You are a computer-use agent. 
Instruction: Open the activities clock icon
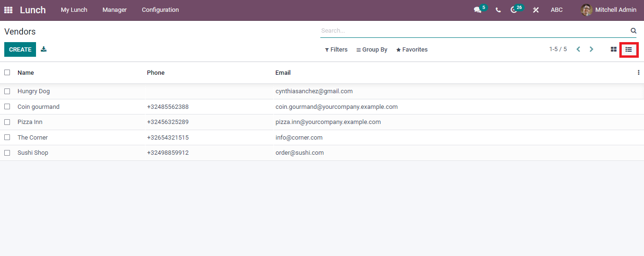click(514, 10)
